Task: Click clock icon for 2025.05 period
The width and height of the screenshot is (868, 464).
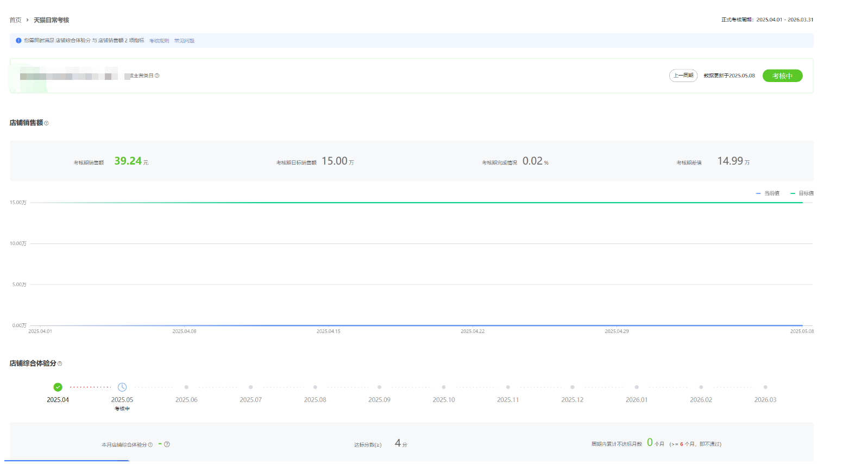Action: pos(122,387)
